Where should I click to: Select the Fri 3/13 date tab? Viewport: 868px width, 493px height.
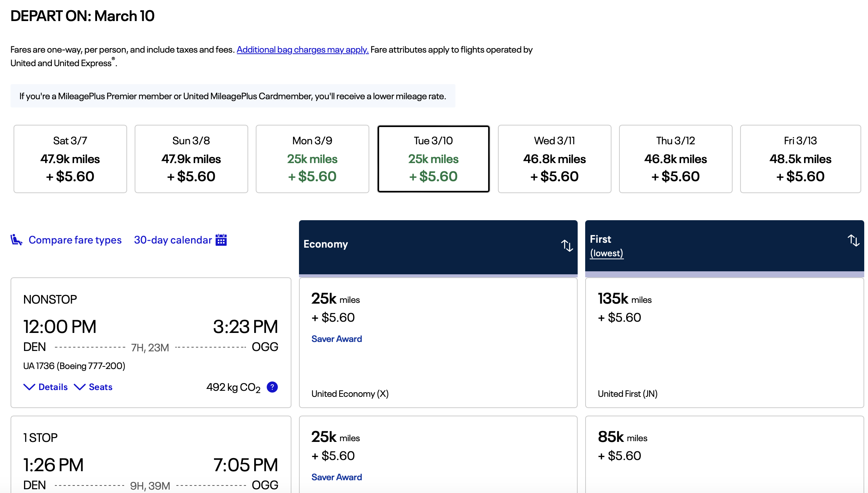[801, 159]
